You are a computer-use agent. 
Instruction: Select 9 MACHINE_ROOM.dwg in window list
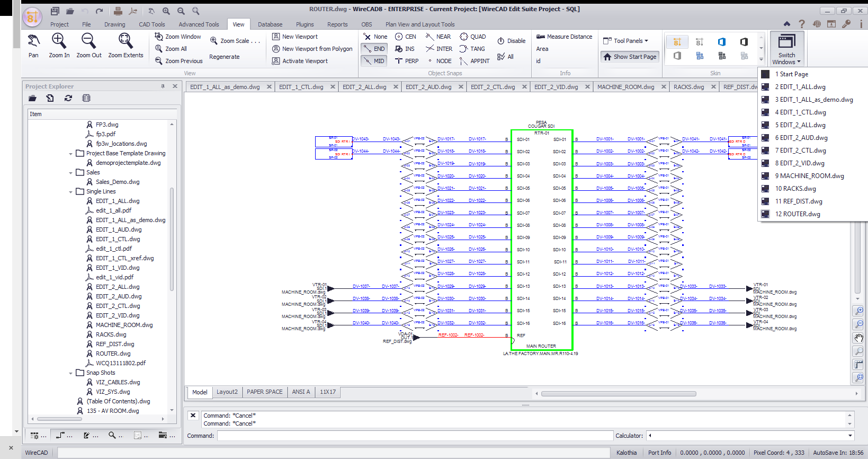(x=810, y=176)
